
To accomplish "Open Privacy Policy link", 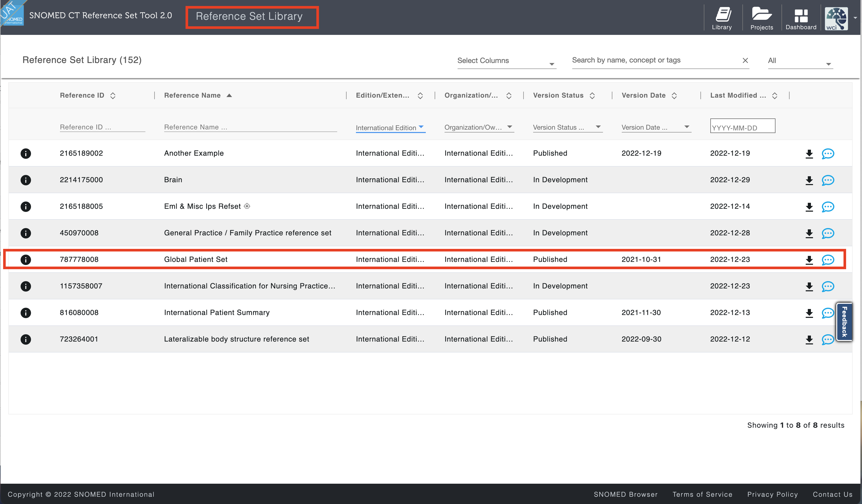I will click(772, 494).
